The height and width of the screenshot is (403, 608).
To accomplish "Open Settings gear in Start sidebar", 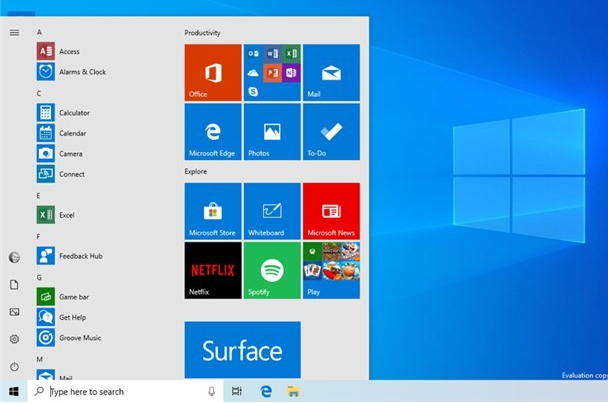I will point(14,339).
